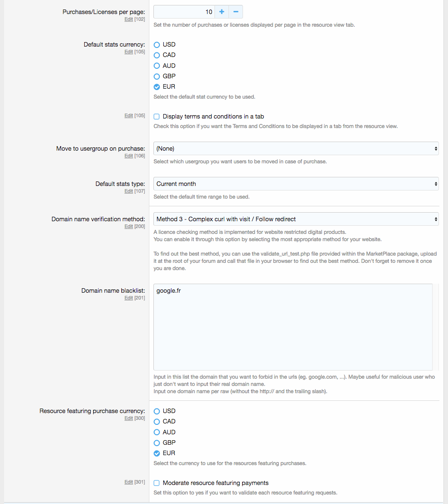448x504 pixels.
Task: Open Domain name verification method dropdown
Action: click(296, 219)
